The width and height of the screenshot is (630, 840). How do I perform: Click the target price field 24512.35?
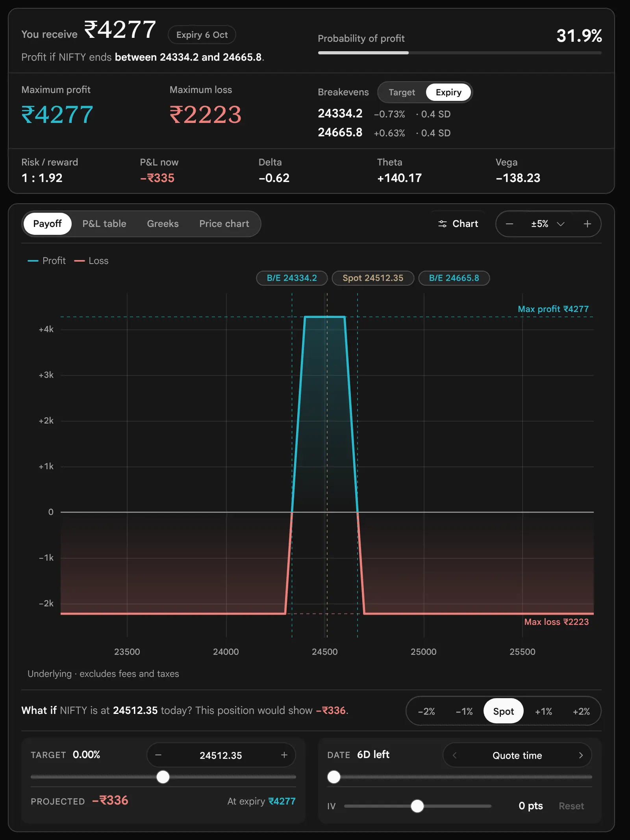221,755
